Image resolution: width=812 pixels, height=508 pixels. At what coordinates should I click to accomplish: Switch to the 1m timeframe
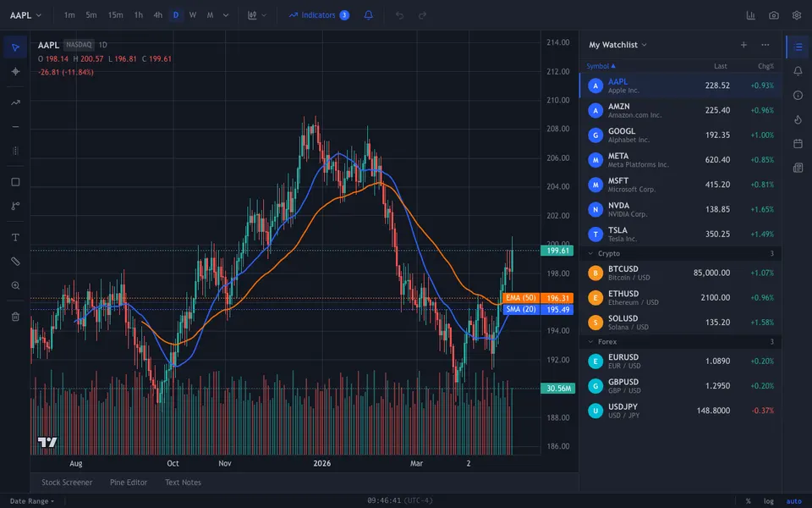point(69,15)
